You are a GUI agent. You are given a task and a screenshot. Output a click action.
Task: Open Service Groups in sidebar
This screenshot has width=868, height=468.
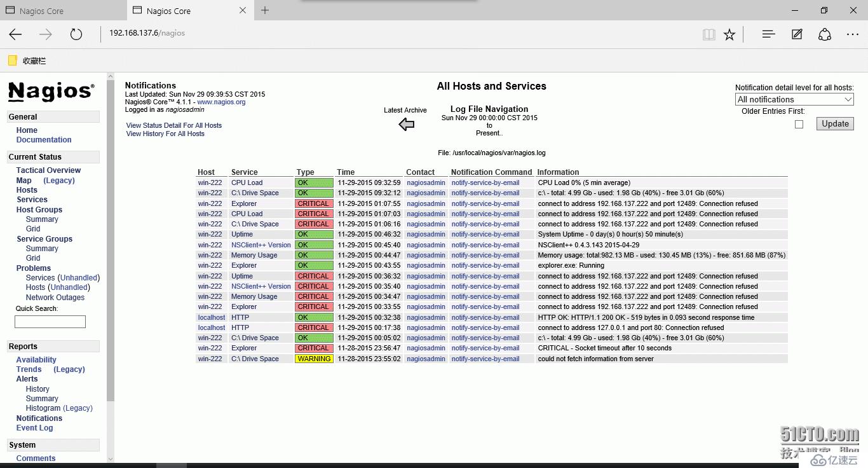tap(44, 239)
